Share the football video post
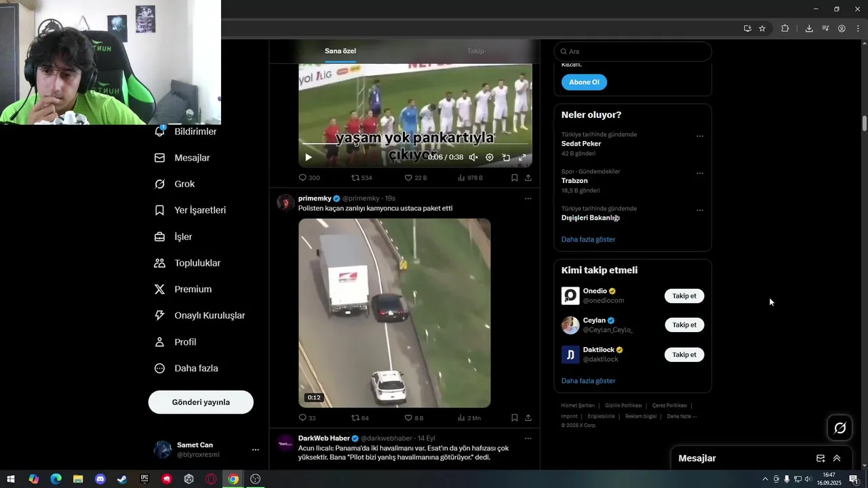The image size is (868, 488). tap(528, 178)
